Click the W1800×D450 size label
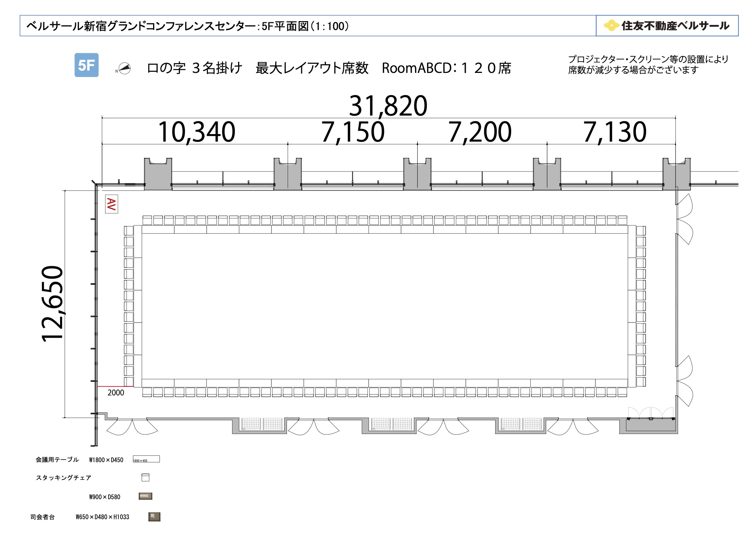 coord(106,460)
